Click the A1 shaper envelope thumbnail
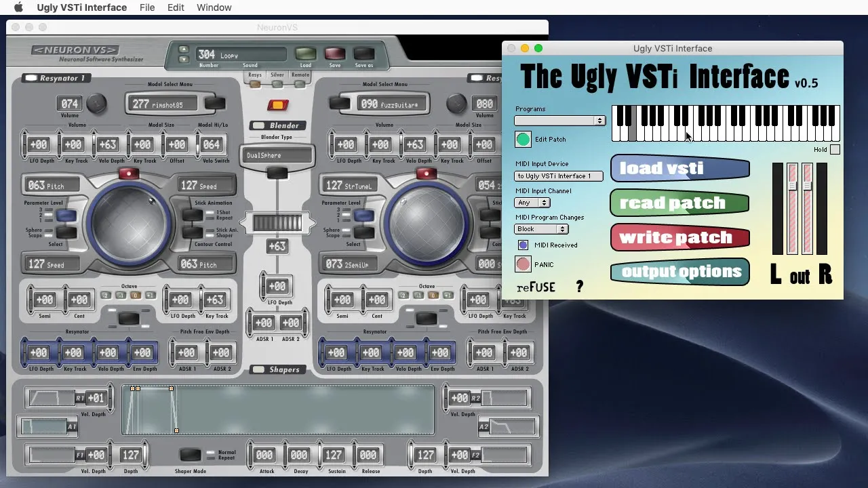The image size is (868, 488). point(44,426)
